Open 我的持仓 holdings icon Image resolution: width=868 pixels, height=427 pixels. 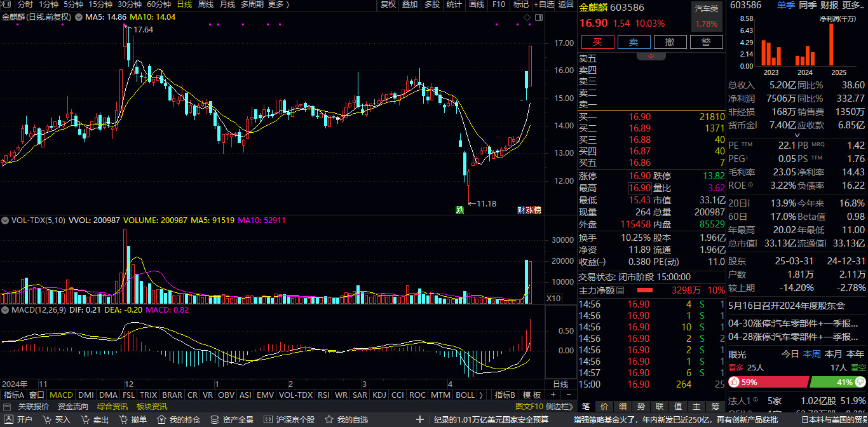pyautogui.click(x=161, y=420)
